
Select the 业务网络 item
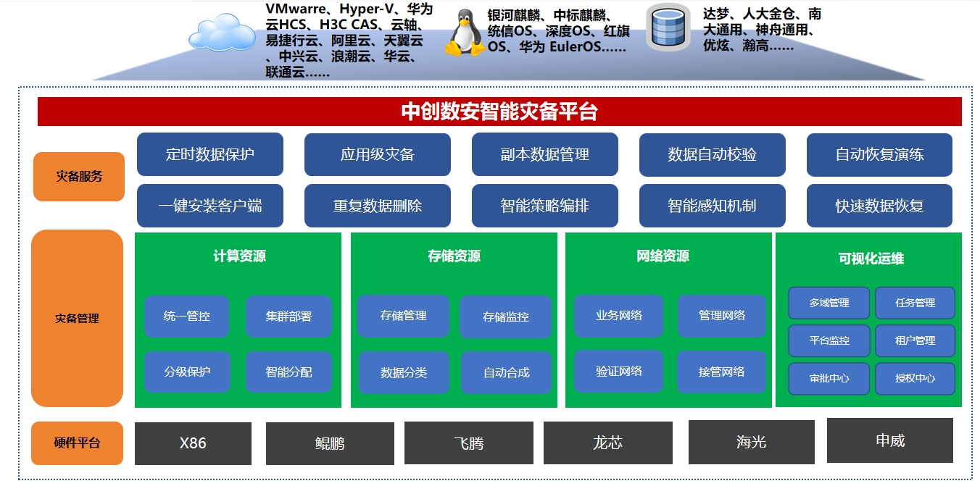tap(619, 316)
